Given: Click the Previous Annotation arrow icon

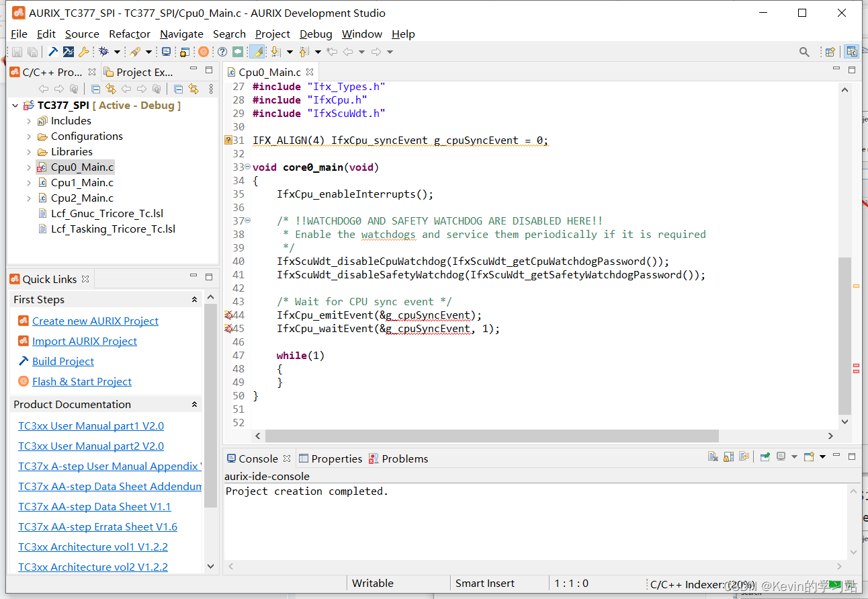Looking at the screenshot, I should coord(304,52).
